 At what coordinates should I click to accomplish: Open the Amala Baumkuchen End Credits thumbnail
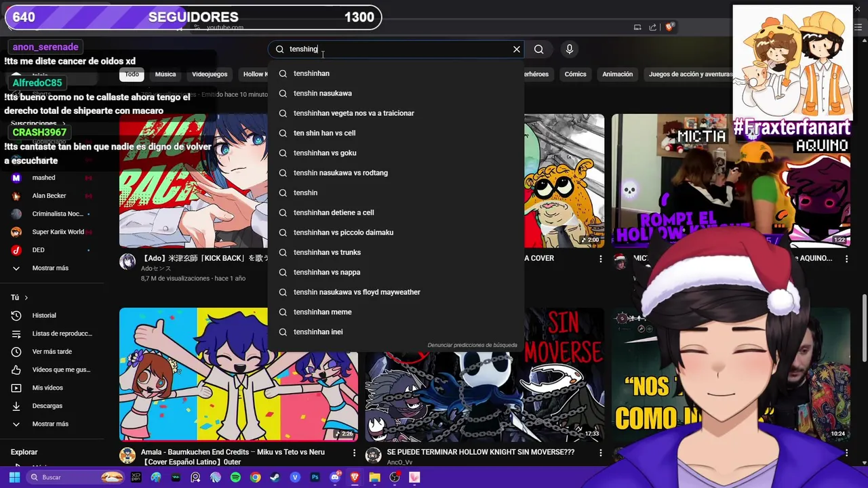(238, 374)
